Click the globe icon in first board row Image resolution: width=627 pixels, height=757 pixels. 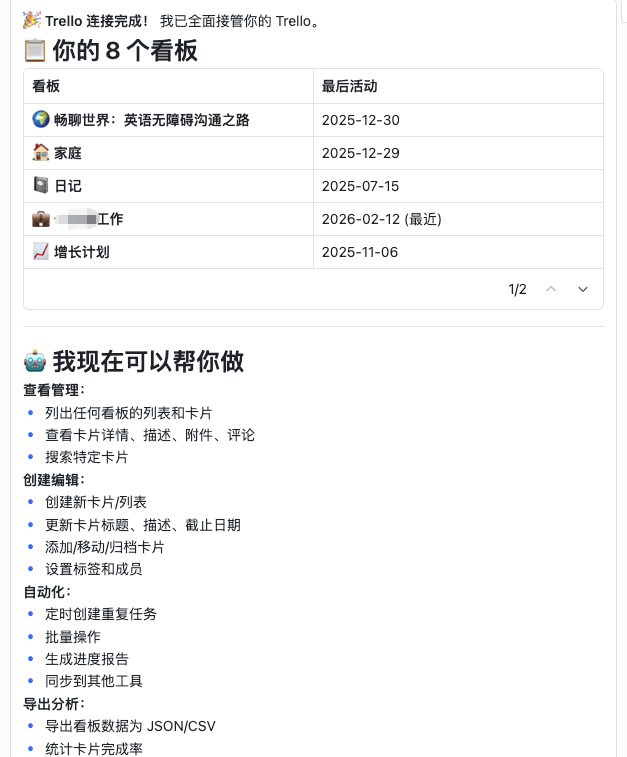click(x=41, y=119)
